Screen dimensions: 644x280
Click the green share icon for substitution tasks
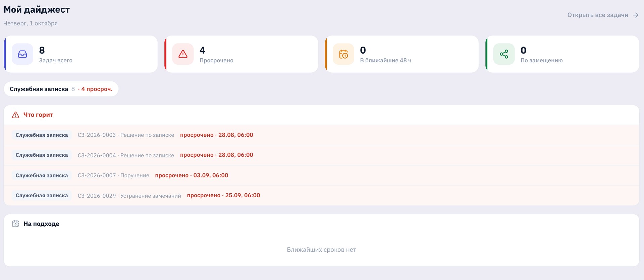pyautogui.click(x=504, y=54)
